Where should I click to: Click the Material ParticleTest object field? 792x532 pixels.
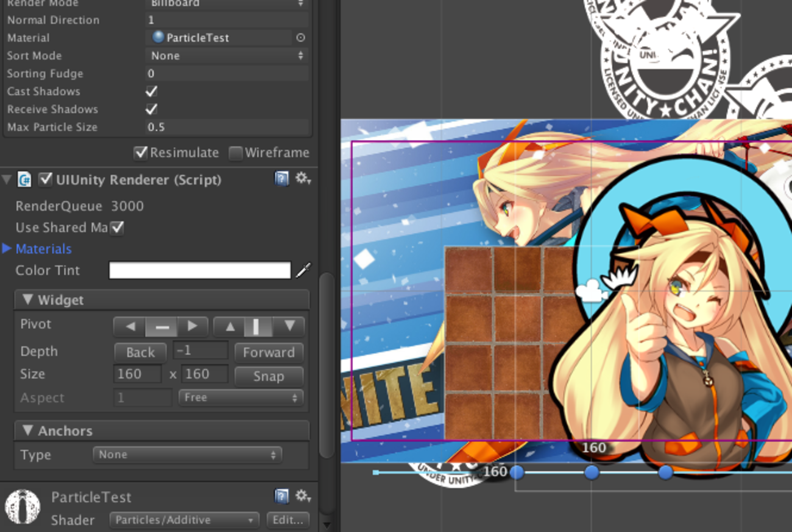[219, 38]
